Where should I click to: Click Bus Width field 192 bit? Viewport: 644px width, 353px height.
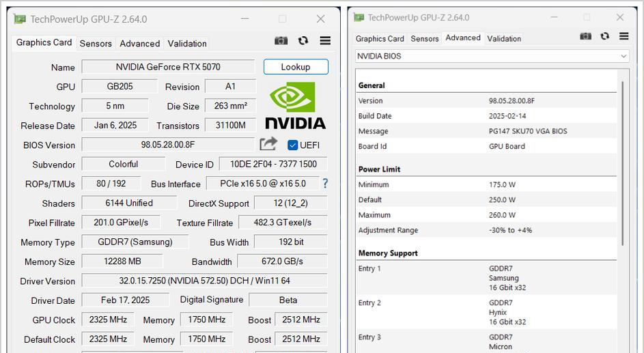[x=291, y=242]
